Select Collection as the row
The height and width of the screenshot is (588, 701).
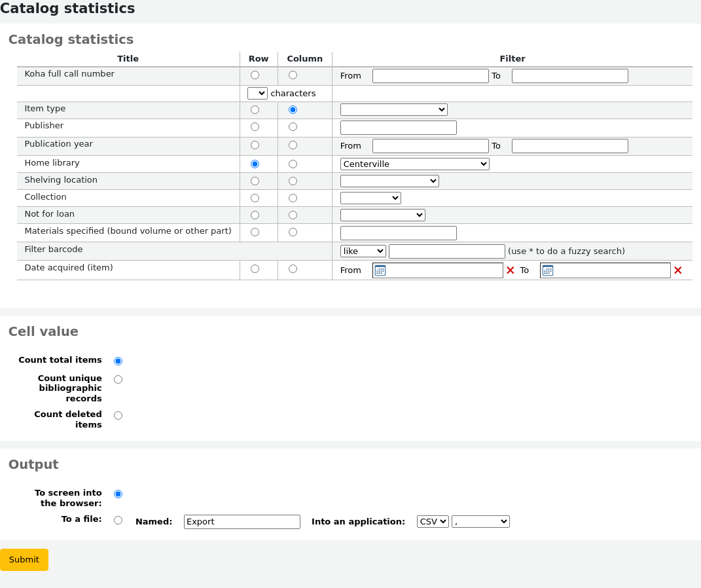click(255, 198)
